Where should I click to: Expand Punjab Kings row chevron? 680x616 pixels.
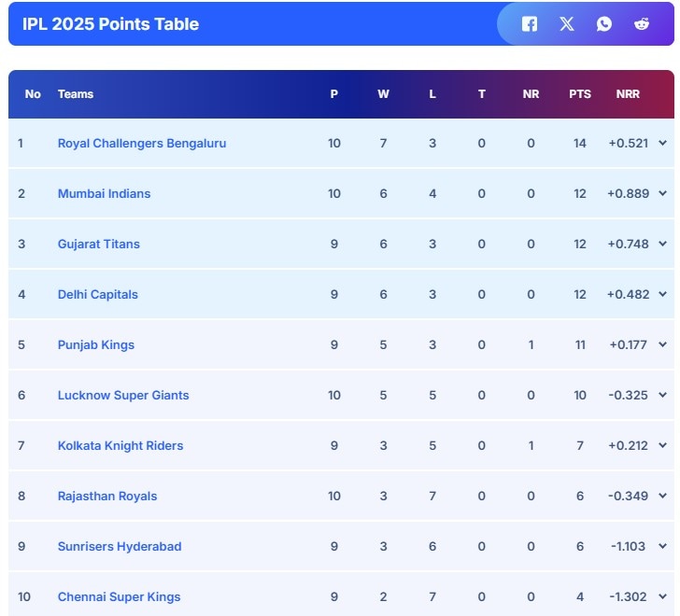pos(663,344)
